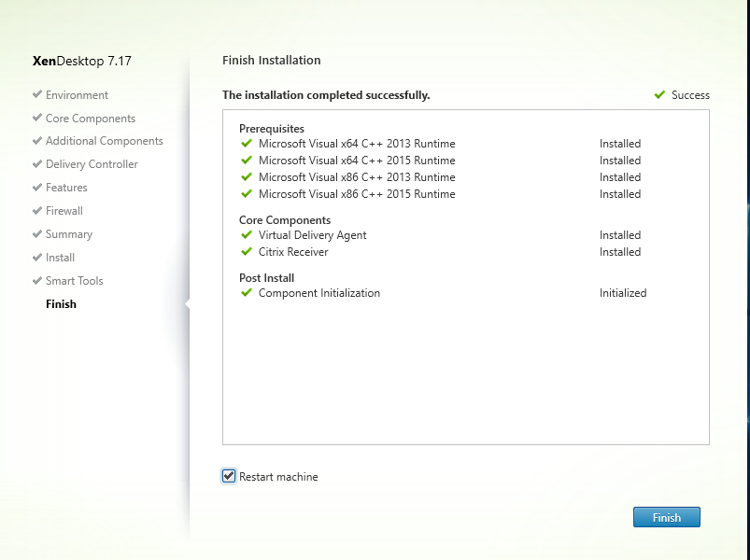Click Installed status for x86 C++ 2013 Runtime

point(620,177)
